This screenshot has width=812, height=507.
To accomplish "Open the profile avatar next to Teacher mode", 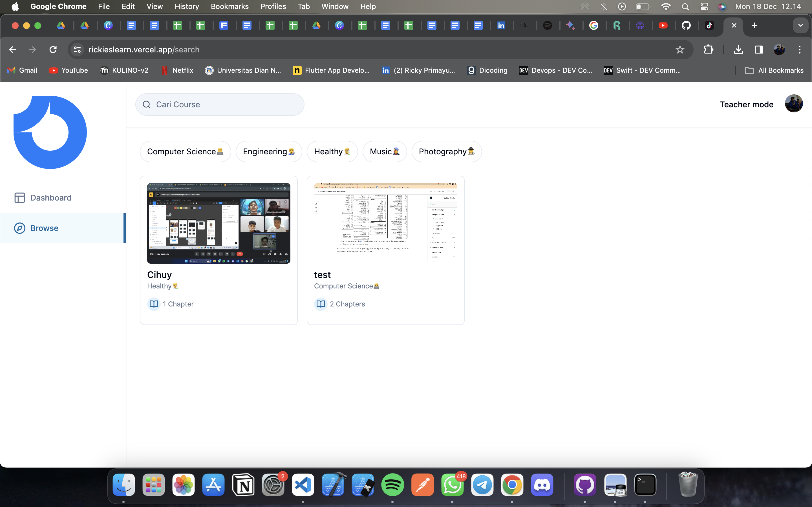I will pyautogui.click(x=794, y=104).
